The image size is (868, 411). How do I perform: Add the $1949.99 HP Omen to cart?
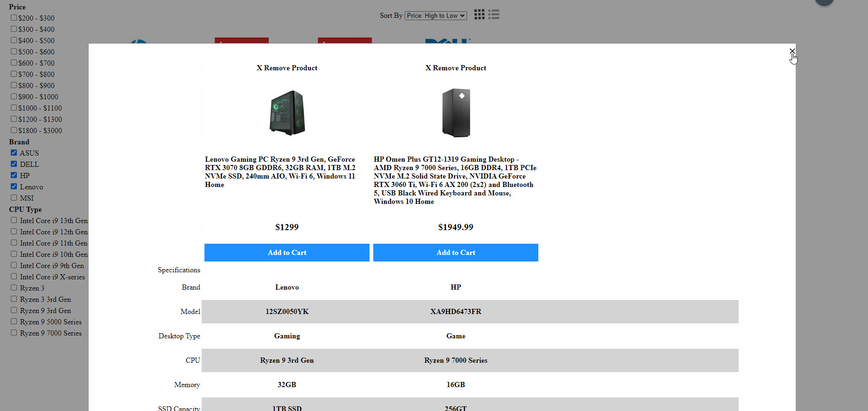(x=455, y=253)
